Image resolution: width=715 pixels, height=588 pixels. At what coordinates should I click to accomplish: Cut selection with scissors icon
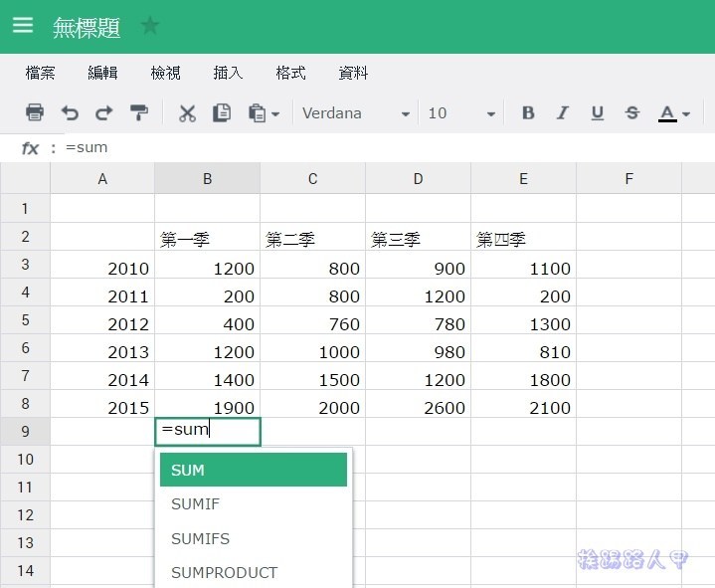coord(187,113)
